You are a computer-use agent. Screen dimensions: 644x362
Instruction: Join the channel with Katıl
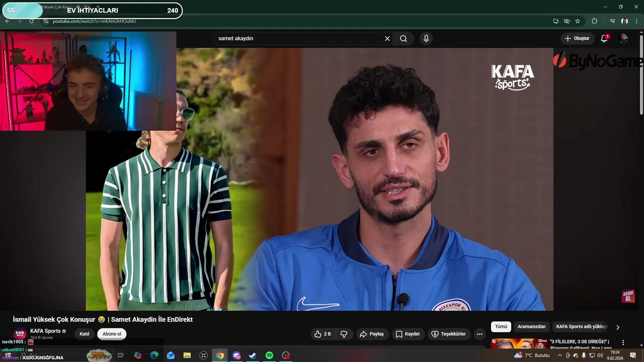[x=85, y=334]
